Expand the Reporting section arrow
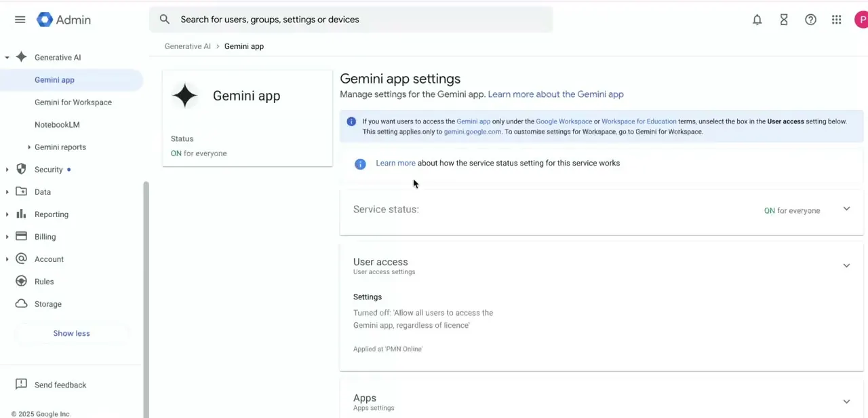This screenshot has width=868, height=418. click(7, 214)
